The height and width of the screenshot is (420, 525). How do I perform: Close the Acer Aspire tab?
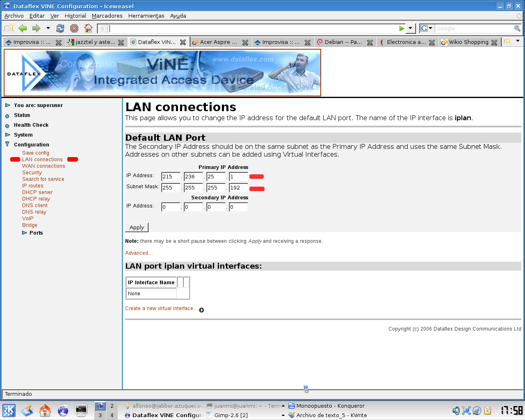(x=245, y=42)
